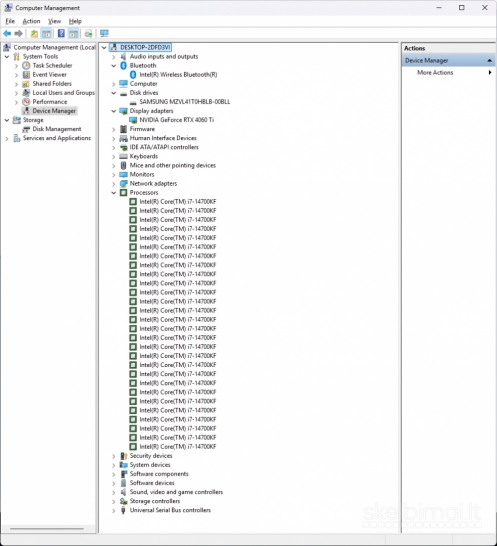The height and width of the screenshot is (546, 497).
Task: Collapse the Disk drives category
Action: [x=114, y=93]
